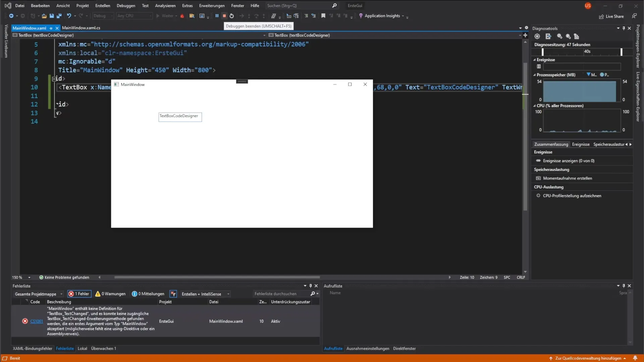This screenshot has height=362, width=644.
Task: Undo the last edit
Action: 69,16
